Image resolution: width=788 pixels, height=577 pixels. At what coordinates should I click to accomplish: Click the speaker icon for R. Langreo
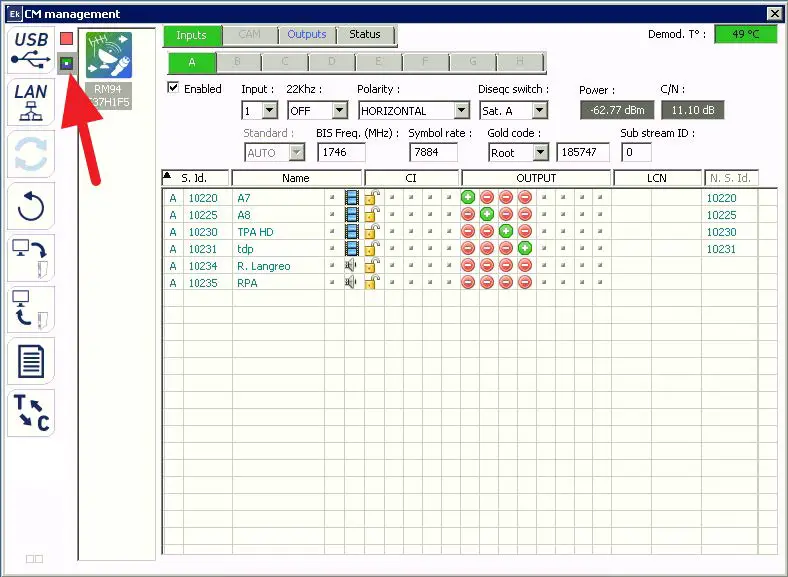click(x=350, y=265)
